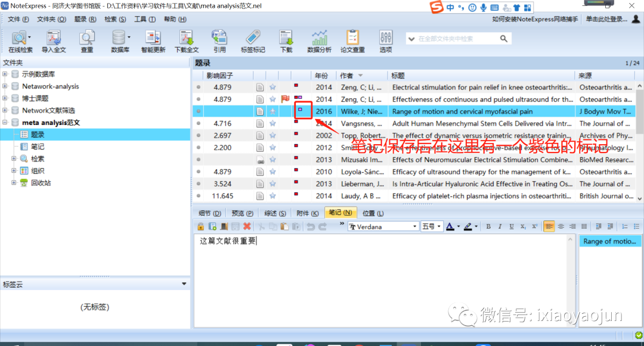Click the 引用 cite icon

(219, 42)
